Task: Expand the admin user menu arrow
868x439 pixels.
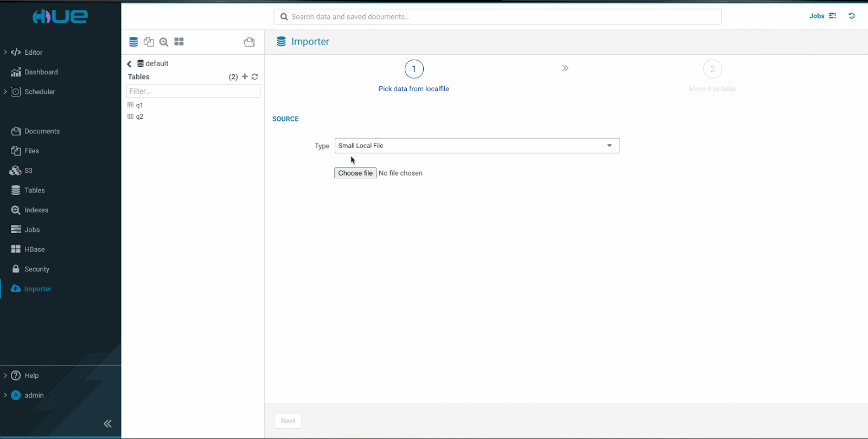Action: coord(5,395)
